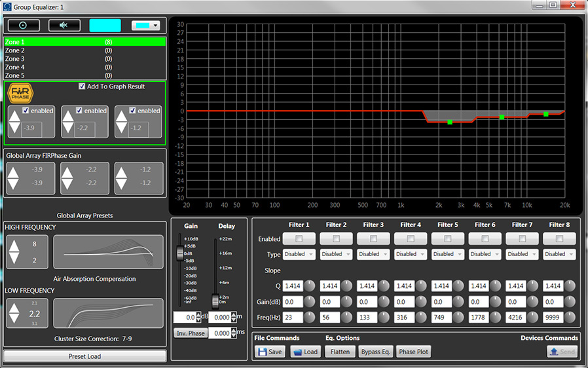Click the Gain dB value field
This screenshot has height=368, width=588.
pyautogui.click(x=185, y=318)
